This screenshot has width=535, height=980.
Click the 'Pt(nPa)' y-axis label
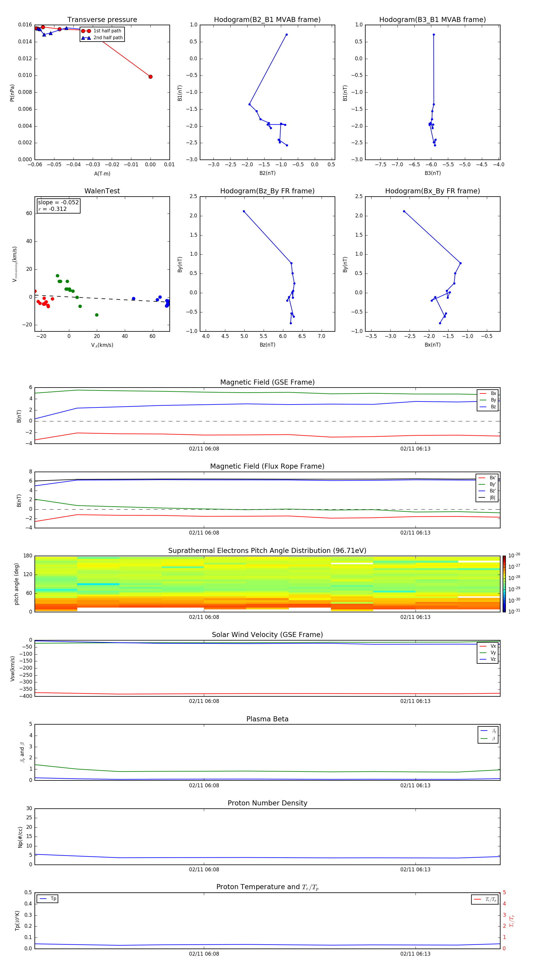[12, 93]
